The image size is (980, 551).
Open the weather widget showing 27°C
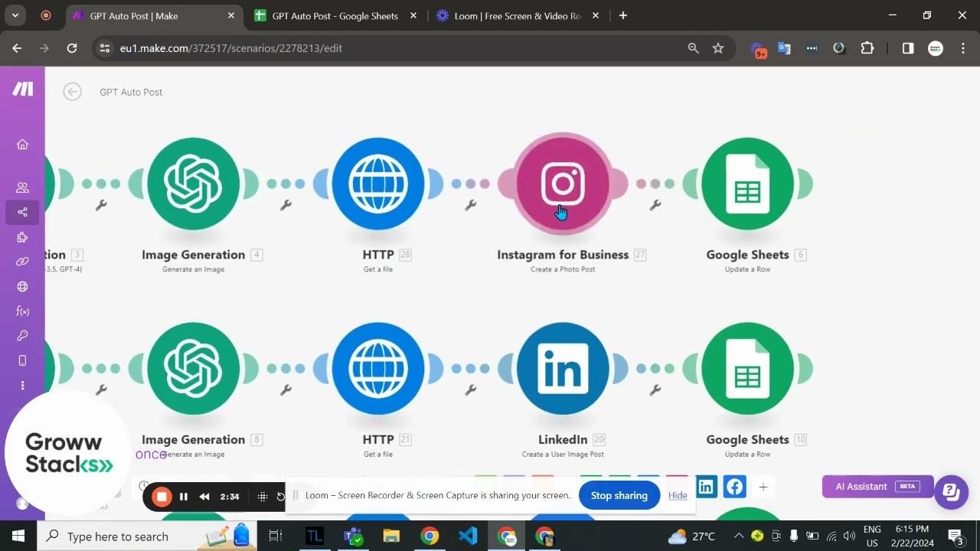[691, 536]
